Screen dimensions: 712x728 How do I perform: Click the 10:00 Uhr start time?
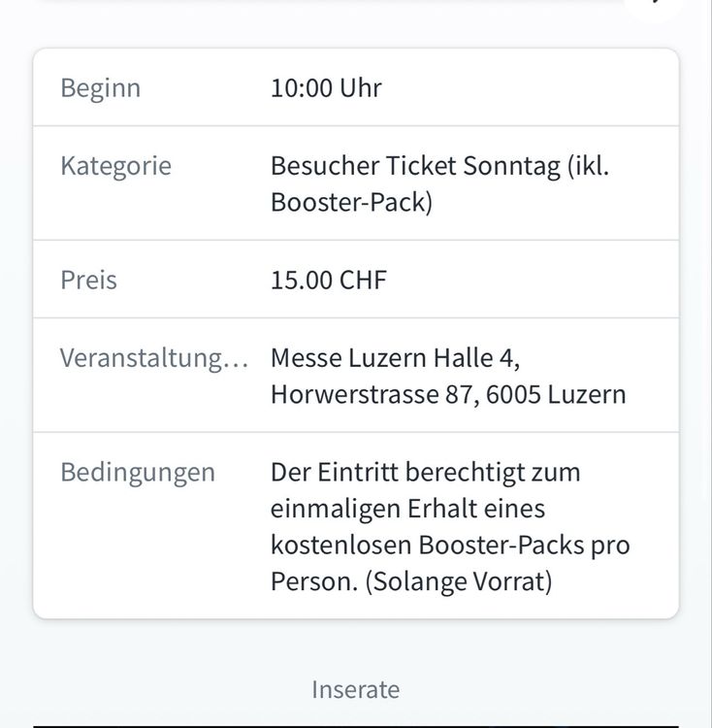pyautogui.click(x=326, y=87)
